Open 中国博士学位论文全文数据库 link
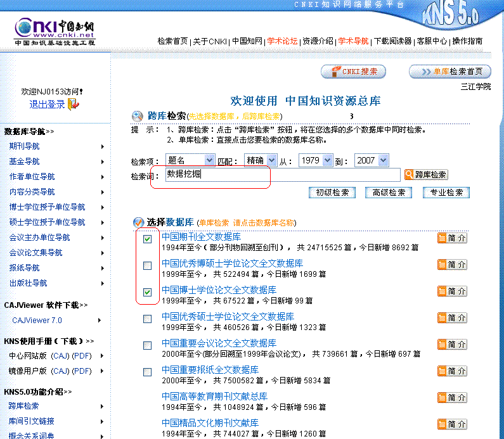This screenshot has height=439, width=504. (219, 290)
